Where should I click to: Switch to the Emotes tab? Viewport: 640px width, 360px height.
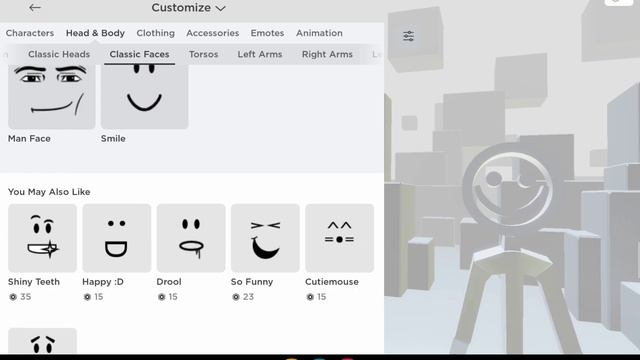coord(267,33)
